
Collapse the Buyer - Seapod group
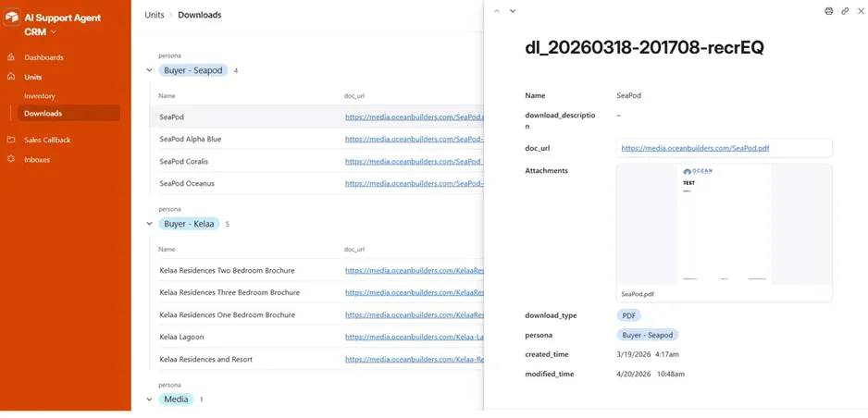(x=148, y=71)
